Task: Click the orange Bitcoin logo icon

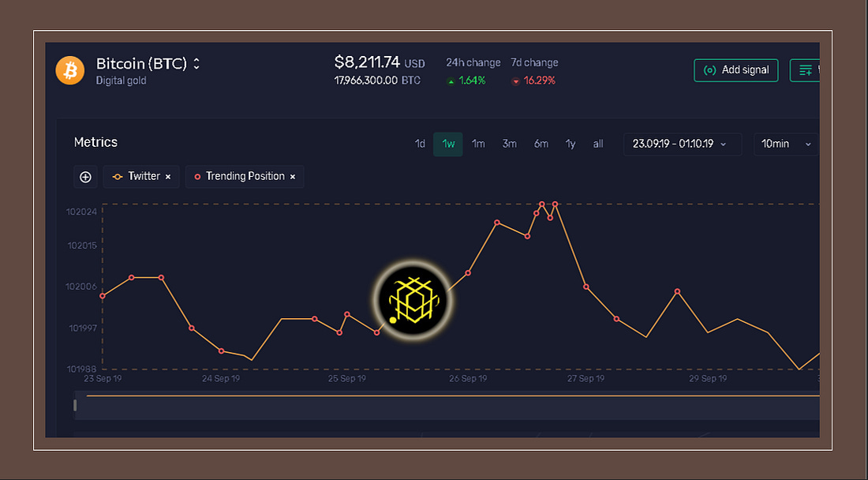Action: 69,70
